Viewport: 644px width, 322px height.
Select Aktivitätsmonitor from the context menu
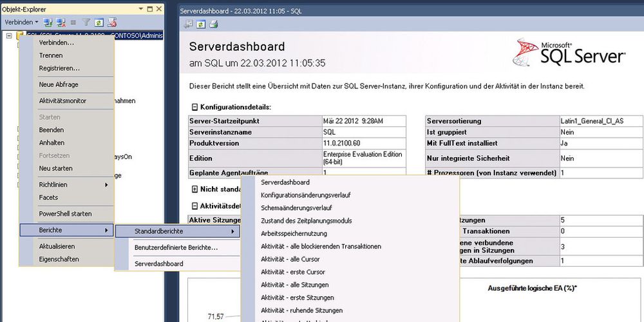(x=62, y=100)
